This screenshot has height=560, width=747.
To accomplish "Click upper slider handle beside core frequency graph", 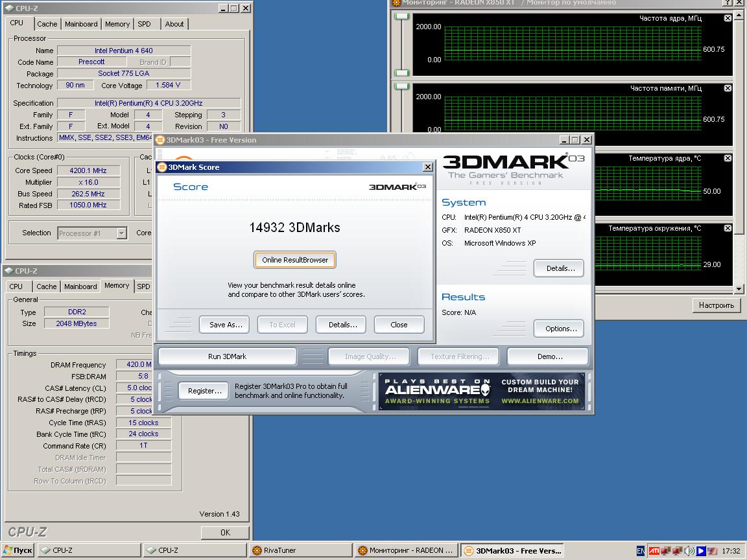I will pyautogui.click(x=402, y=16).
